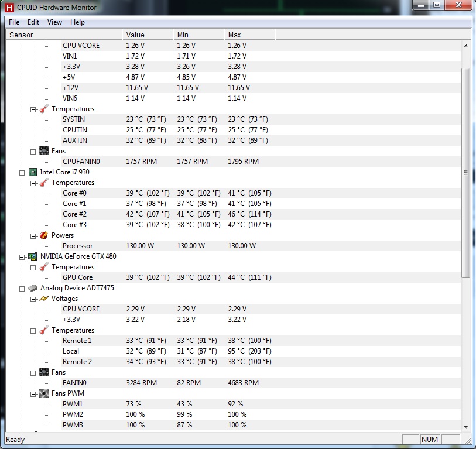Image resolution: width=476 pixels, height=449 pixels.
Task: Collapse the Voltages group under ADT7475
Action: [33, 299]
